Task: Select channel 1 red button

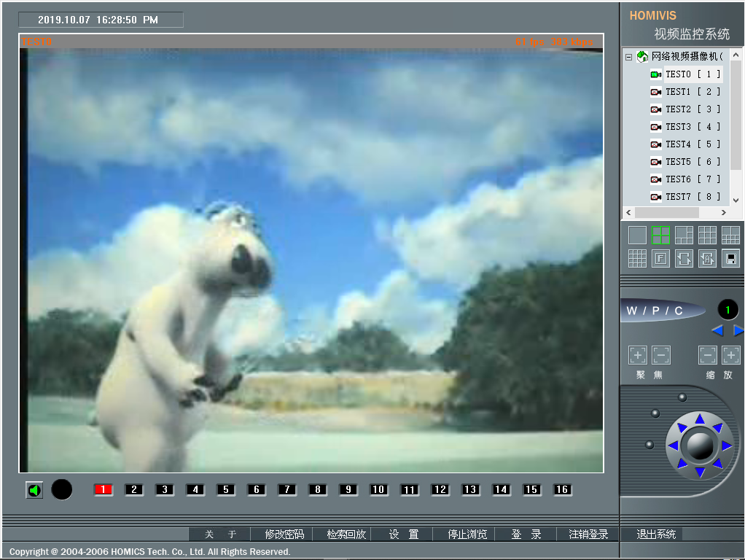Action: point(103,490)
